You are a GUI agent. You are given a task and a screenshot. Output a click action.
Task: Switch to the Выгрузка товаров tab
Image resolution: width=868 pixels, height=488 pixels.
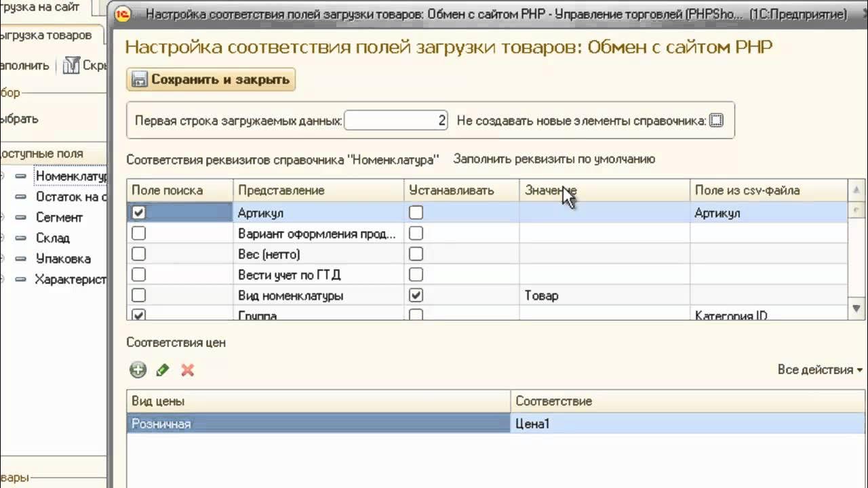tap(46, 35)
